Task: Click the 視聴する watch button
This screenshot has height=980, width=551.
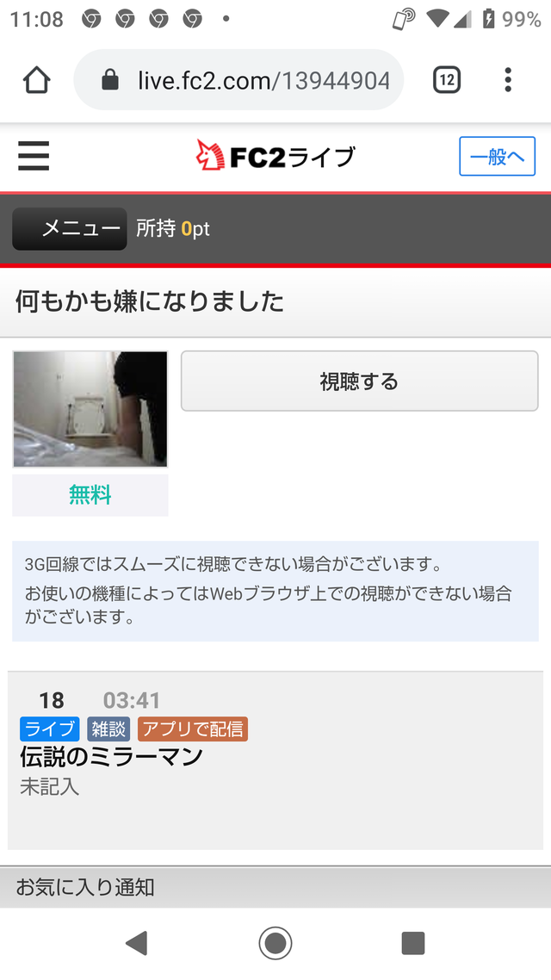Action: [x=360, y=381]
